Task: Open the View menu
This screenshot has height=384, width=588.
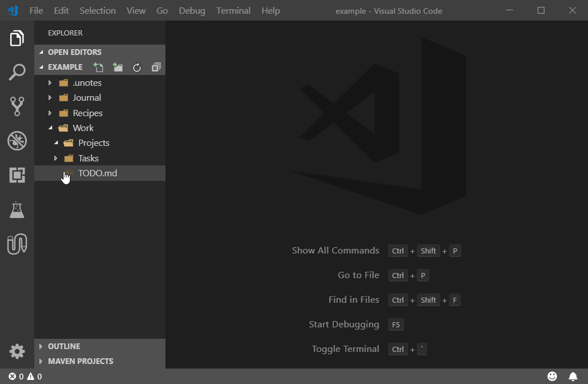Action: click(x=136, y=10)
